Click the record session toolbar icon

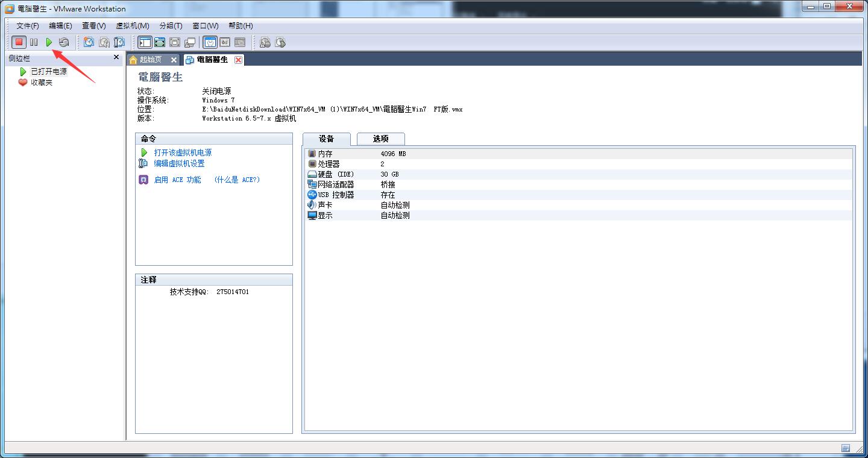tap(265, 42)
